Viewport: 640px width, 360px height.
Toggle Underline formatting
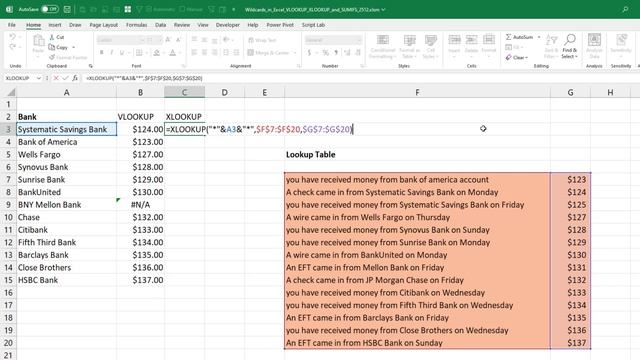click(x=121, y=53)
